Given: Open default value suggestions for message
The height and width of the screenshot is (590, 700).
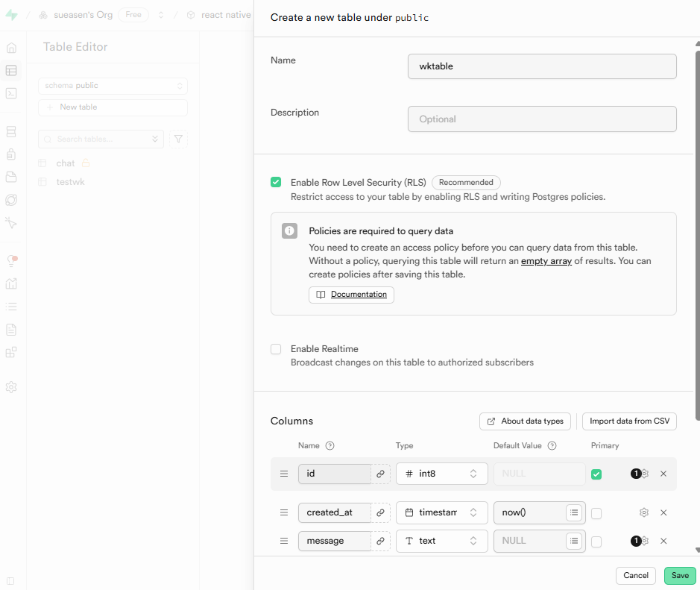Looking at the screenshot, I should click(574, 541).
